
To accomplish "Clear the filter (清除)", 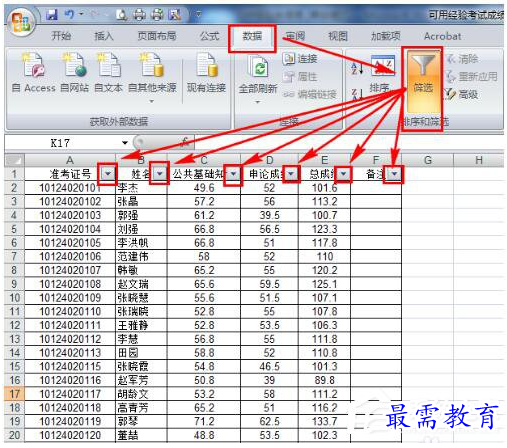I will [463, 59].
